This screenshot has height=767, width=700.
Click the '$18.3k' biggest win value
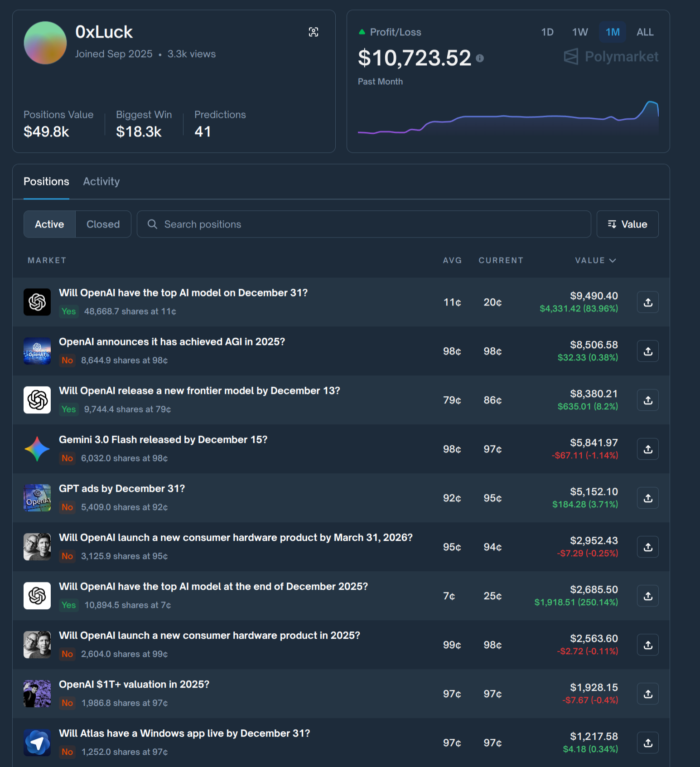coord(139,132)
